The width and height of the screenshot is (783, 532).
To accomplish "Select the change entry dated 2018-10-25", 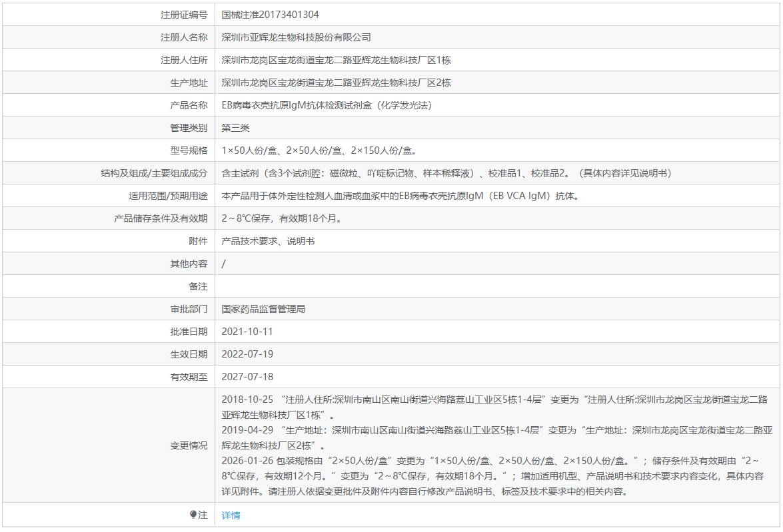I will [x=495, y=407].
